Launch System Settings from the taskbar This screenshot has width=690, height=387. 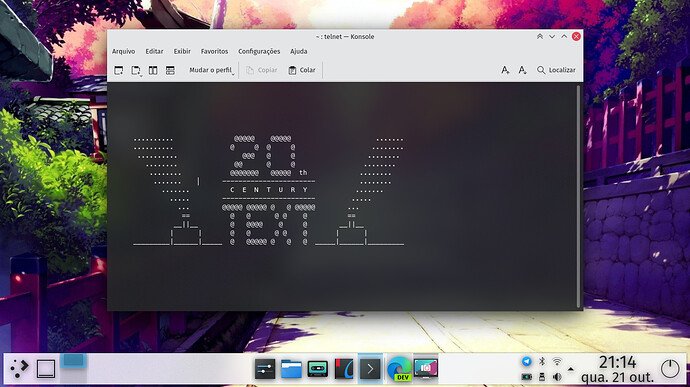coord(265,369)
